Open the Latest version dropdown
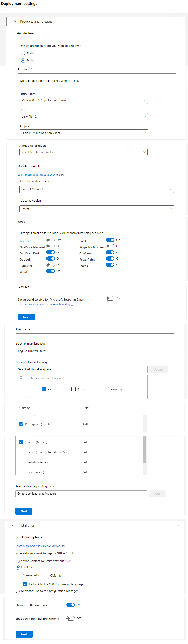 click(96, 209)
